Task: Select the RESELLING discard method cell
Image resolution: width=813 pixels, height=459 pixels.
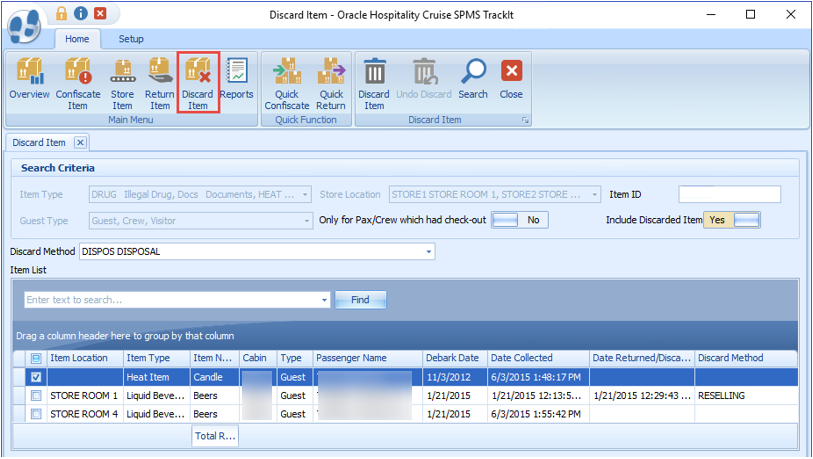Action: 746,396
